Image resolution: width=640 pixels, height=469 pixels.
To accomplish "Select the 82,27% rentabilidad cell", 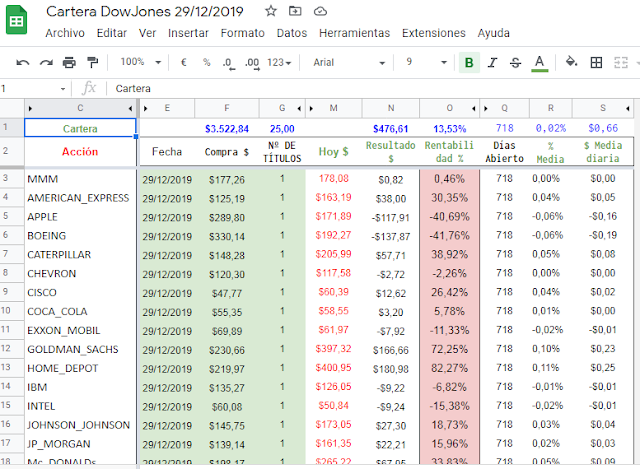I will click(x=449, y=368).
